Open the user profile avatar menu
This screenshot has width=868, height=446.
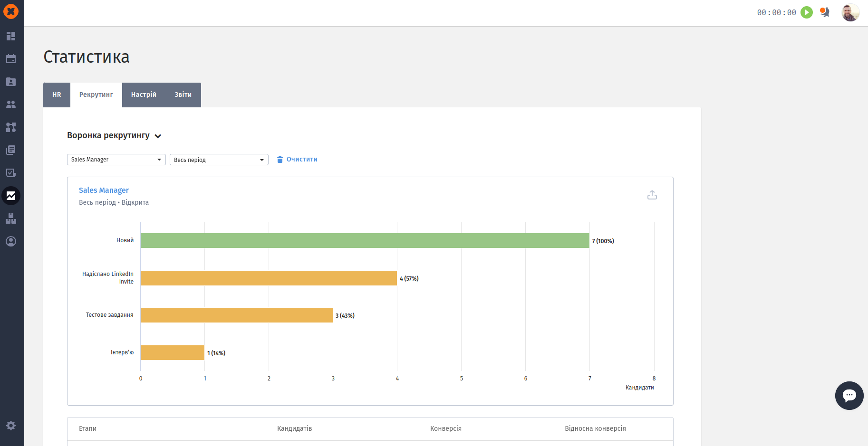850,12
